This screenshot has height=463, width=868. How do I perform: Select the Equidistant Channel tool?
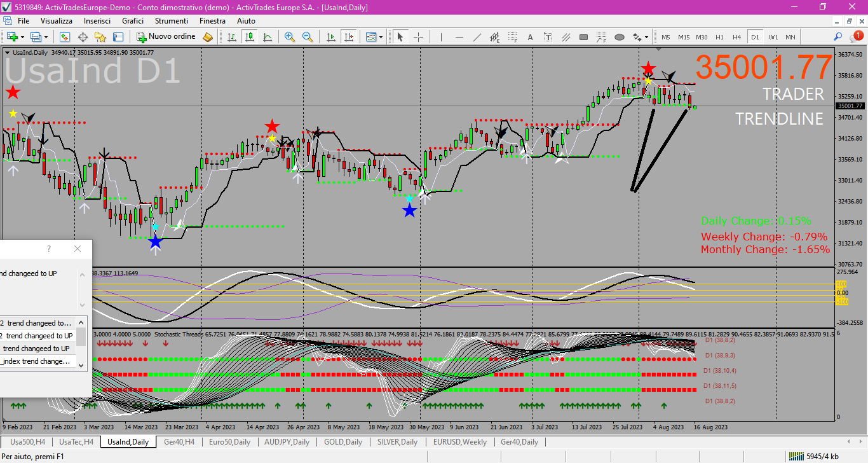pyautogui.click(x=494, y=37)
